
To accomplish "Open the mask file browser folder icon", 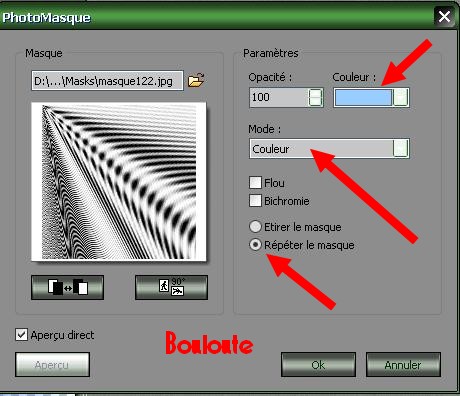I will point(196,80).
